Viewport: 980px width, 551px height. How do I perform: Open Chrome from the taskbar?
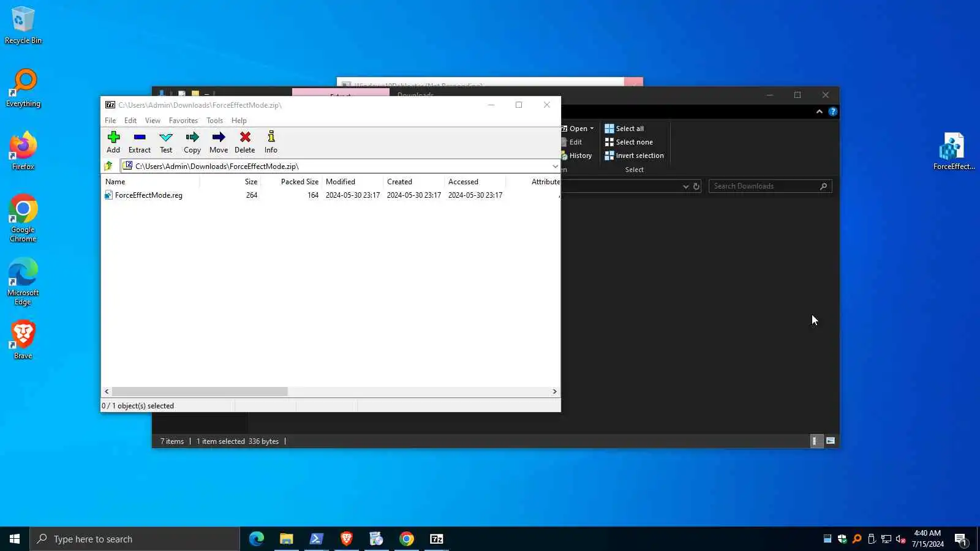(x=407, y=539)
